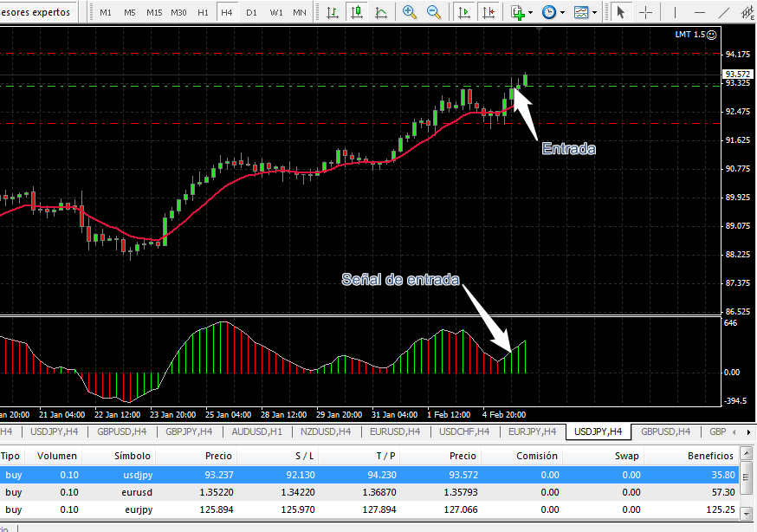Select the usdjpy buy order row
757x532 pixels.
pos(369,475)
